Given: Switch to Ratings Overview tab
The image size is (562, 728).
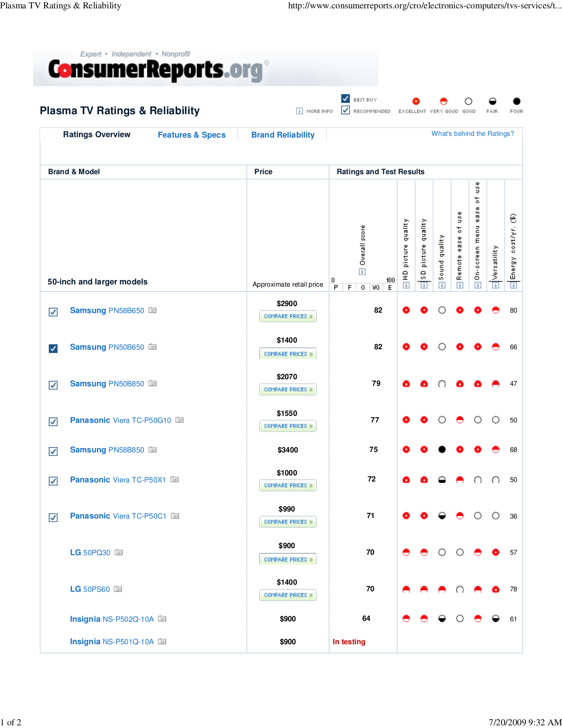Looking at the screenshot, I should 97,134.
